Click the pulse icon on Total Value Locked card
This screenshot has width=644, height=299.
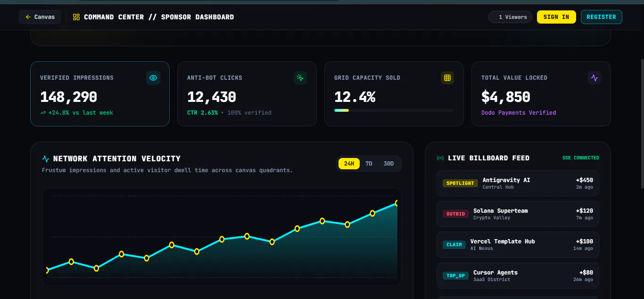(594, 78)
